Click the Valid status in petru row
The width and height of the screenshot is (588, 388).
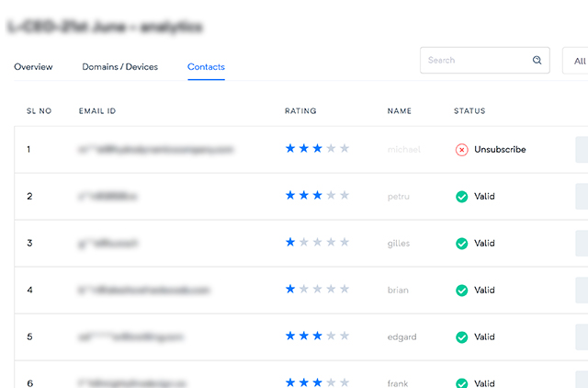pyautogui.click(x=484, y=196)
